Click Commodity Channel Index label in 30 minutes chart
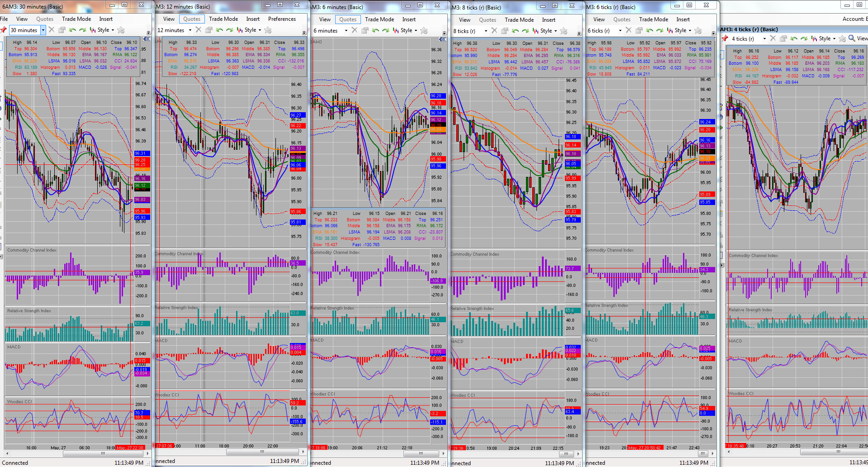This screenshot has height=467, width=868. (x=32, y=250)
